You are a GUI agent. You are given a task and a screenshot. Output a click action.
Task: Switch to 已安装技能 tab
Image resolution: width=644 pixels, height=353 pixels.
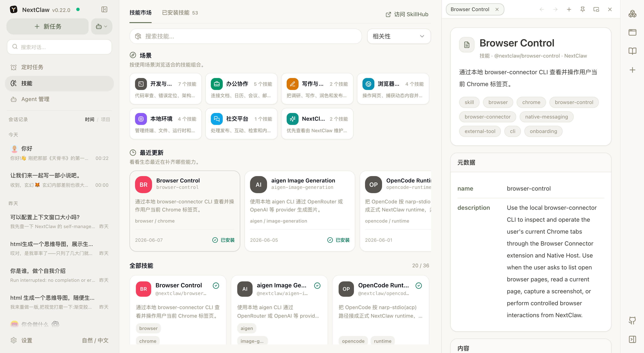coord(180,13)
